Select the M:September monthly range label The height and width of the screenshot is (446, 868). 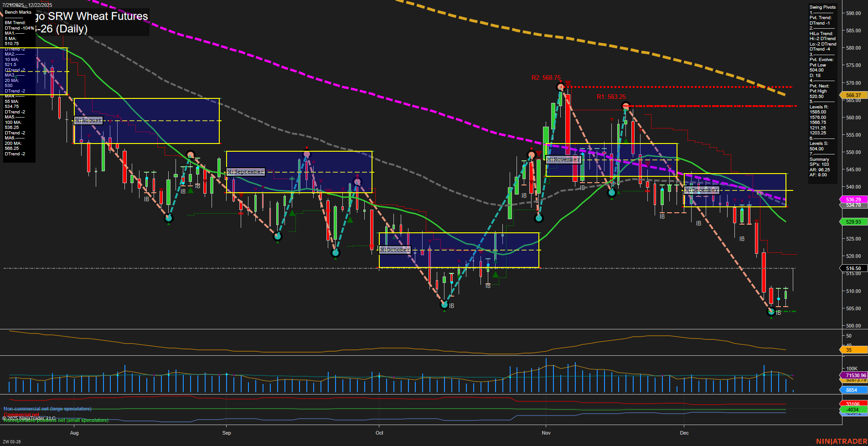click(x=246, y=172)
